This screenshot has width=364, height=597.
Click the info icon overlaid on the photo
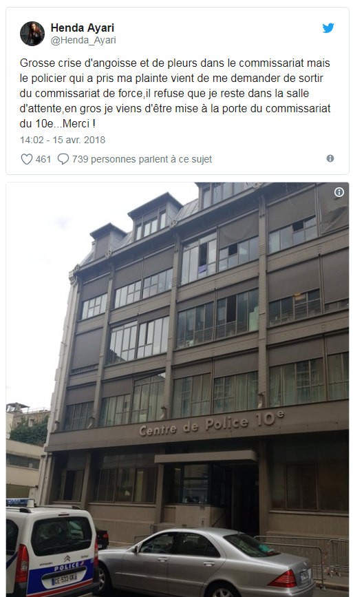coord(339,192)
